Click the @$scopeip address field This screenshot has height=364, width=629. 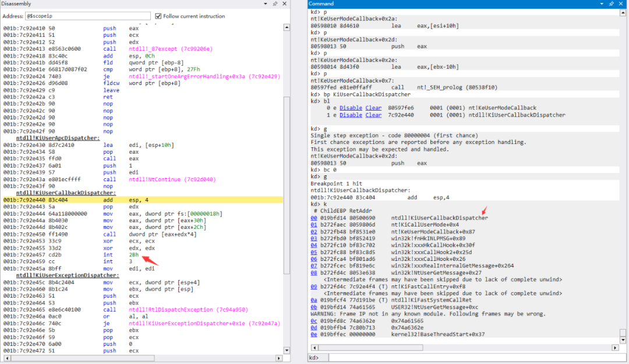(88, 16)
